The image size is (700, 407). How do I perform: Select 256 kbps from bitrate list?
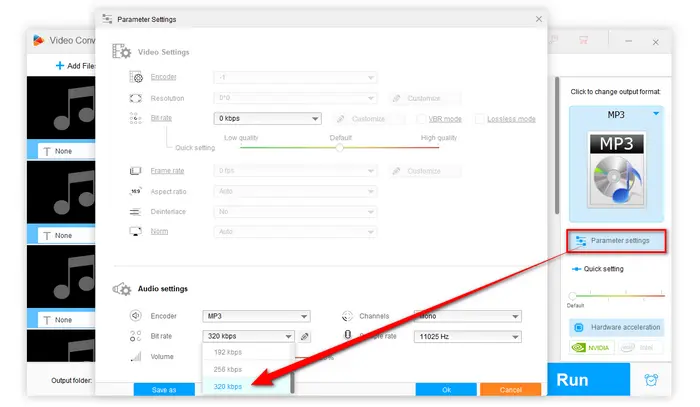tap(246, 370)
